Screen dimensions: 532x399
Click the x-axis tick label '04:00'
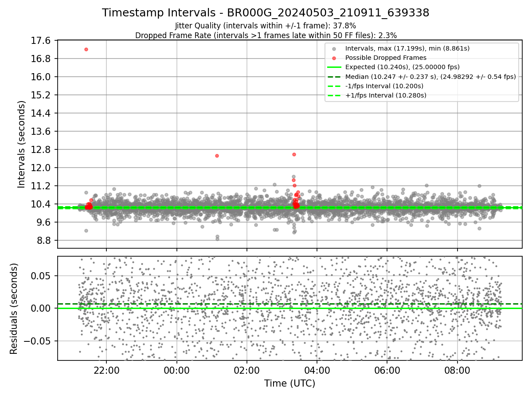click(317, 370)
